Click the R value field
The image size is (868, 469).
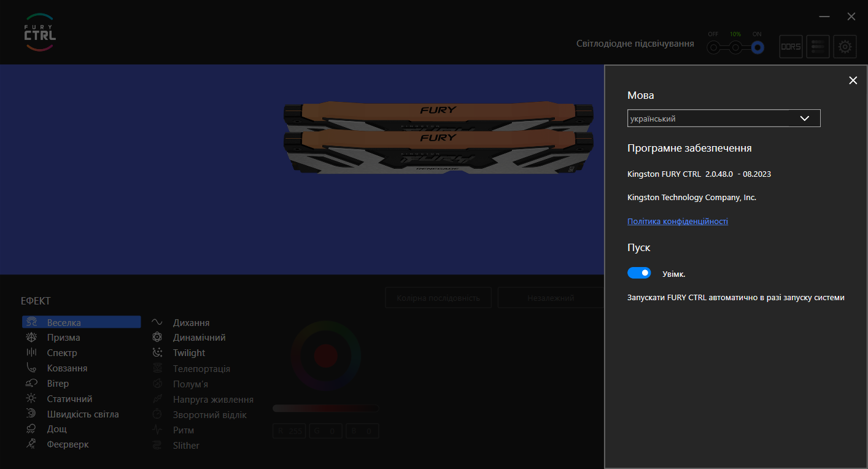290,432
